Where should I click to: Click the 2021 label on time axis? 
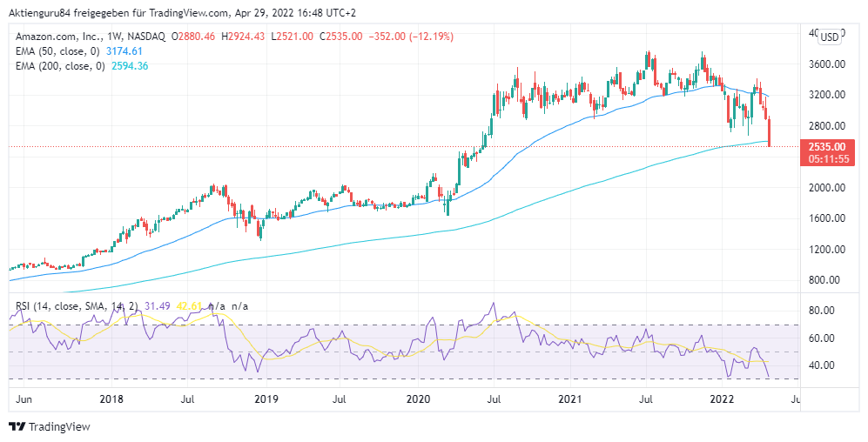click(569, 398)
